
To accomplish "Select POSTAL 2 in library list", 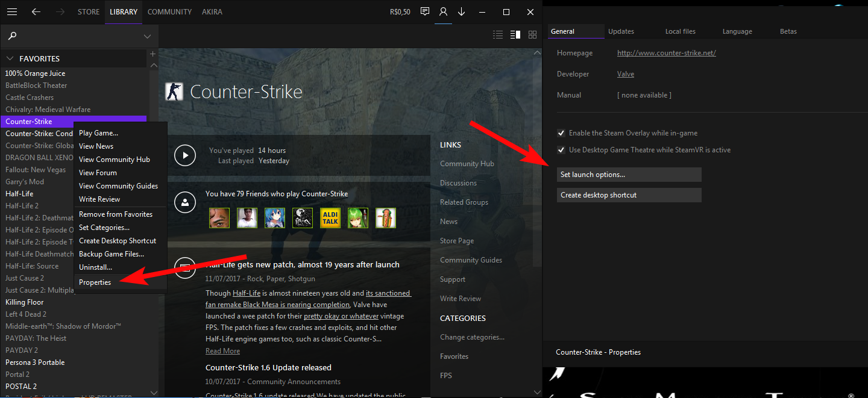I will [x=21, y=387].
